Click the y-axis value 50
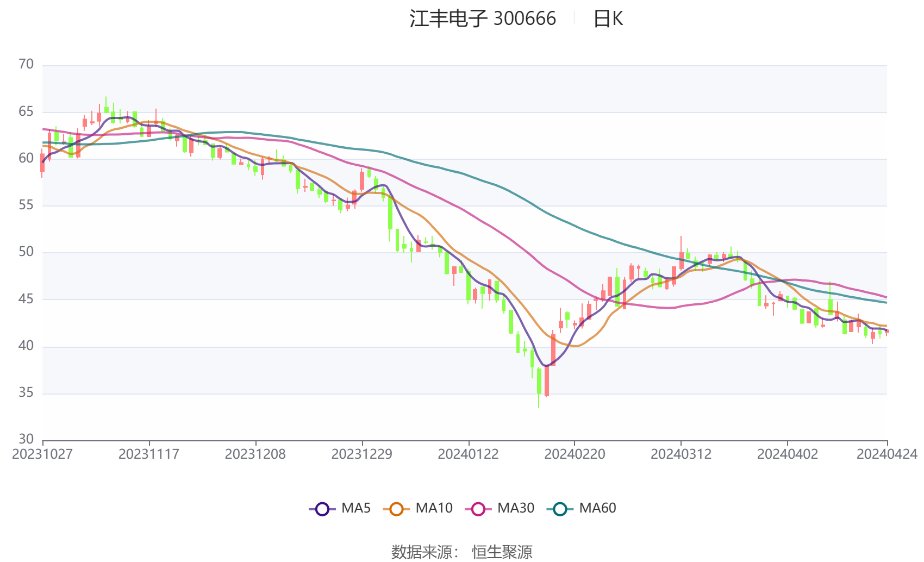924x562 pixels. click(x=26, y=252)
